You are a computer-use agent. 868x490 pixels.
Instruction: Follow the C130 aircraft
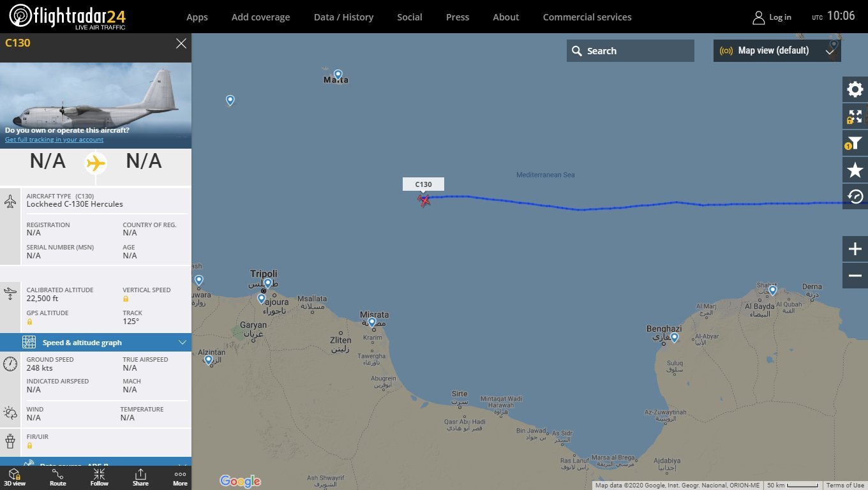pyautogui.click(x=99, y=477)
